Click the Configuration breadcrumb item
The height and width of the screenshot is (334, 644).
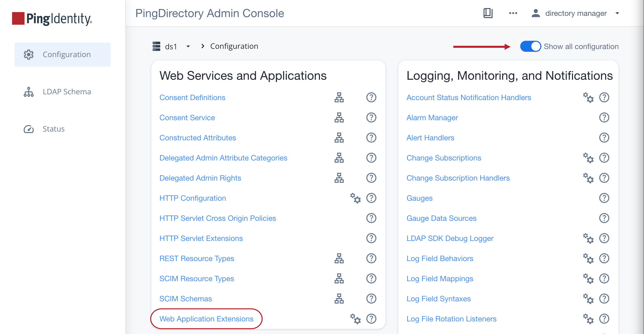tap(234, 46)
